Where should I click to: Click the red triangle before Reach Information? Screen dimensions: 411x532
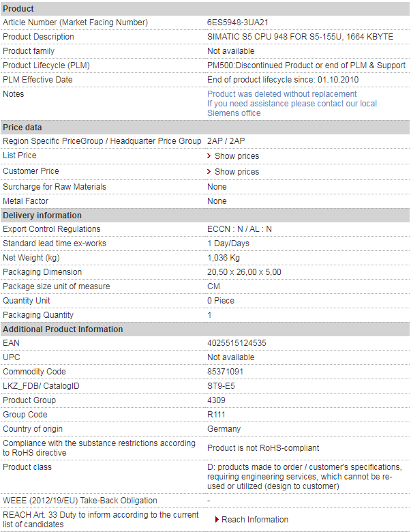coord(217,520)
